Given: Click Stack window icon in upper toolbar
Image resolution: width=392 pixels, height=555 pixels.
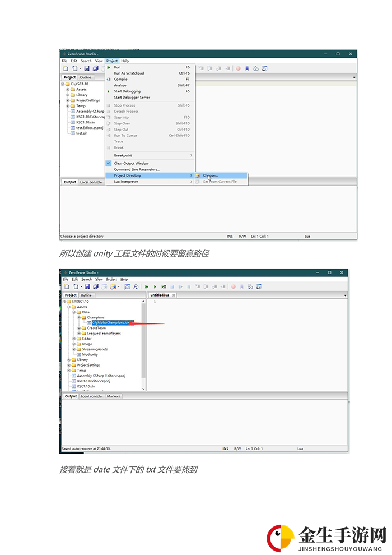Looking at the screenshot, I should 256,68.
